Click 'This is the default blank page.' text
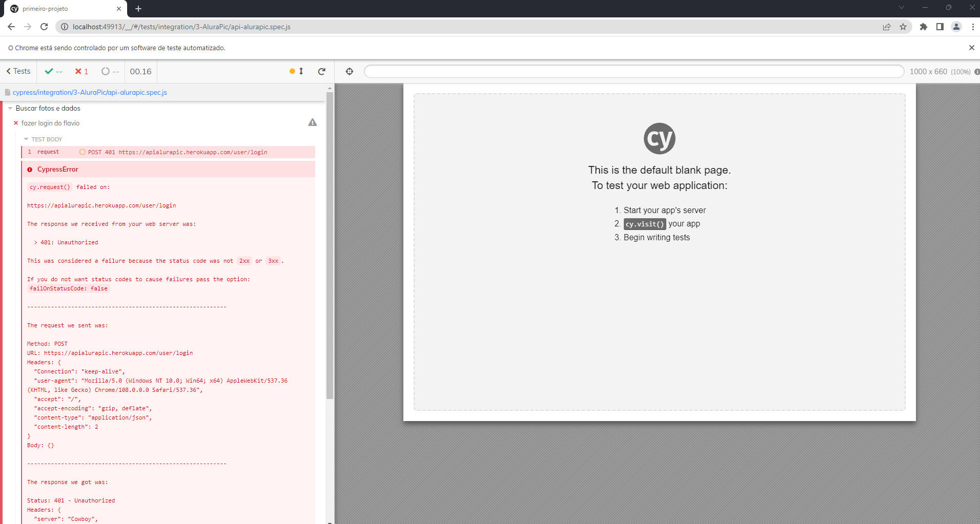Screen dimensions: 980x524 (x=660, y=170)
